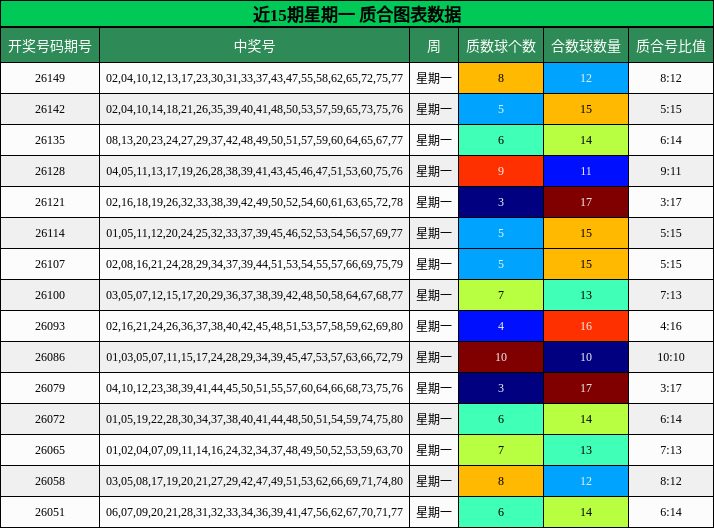Click issue number 26079
Viewport: 714px width, 528px height.
pyautogui.click(x=50, y=387)
